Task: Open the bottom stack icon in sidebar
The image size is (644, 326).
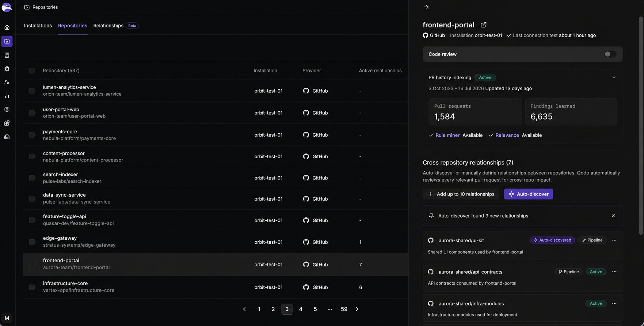Action: pos(7,137)
